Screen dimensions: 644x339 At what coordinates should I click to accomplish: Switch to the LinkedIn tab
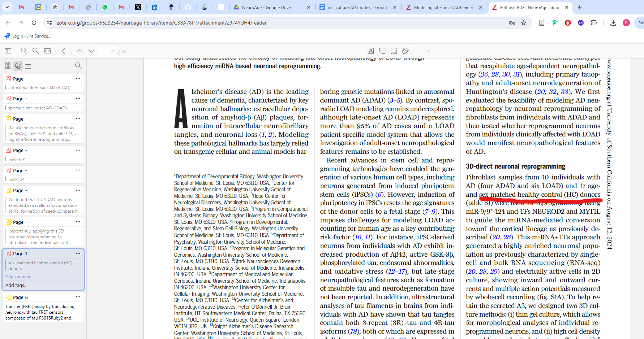[155, 7]
